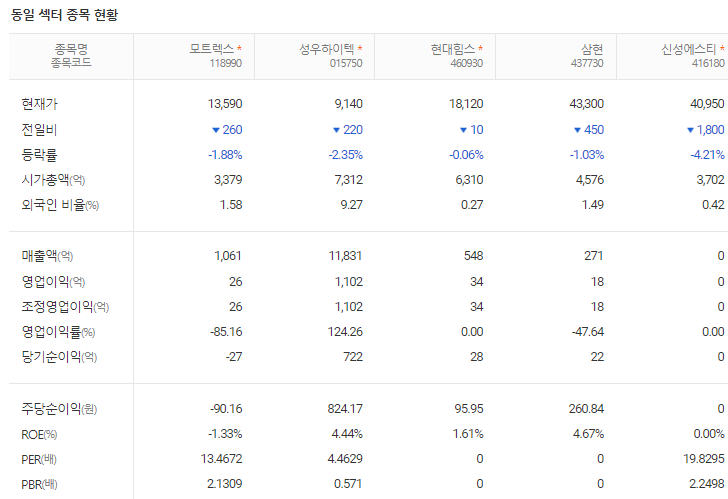Viewport: 728px width, 499px height.
Task: Select the 동일 섹터 종목 현황 heading
Action: 65,15
